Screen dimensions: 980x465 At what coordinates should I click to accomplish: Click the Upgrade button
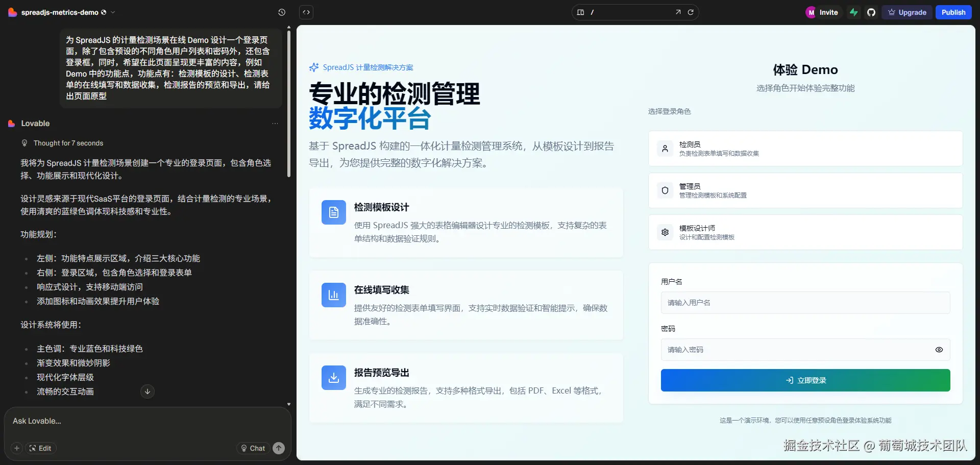tap(907, 12)
